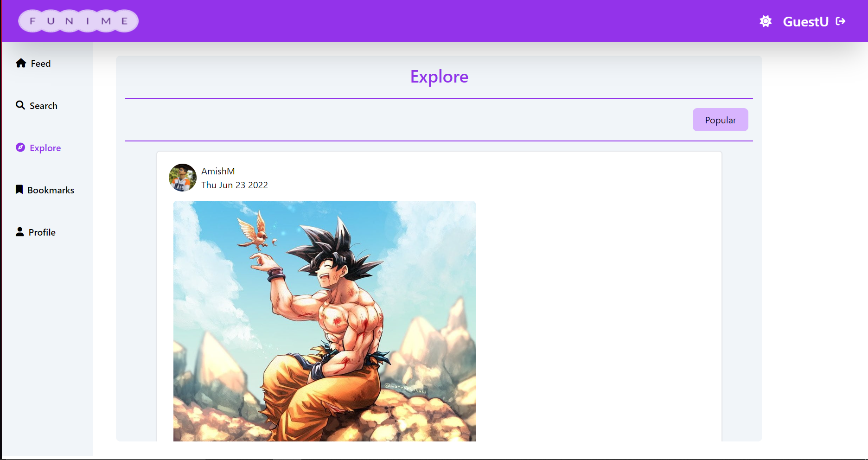Switch to the Feed section
The height and width of the screenshot is (460, 868).
[x=40, y=64]
